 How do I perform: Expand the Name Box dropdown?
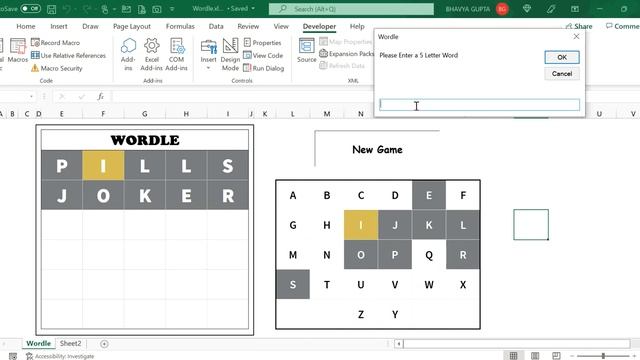[31, 96]
